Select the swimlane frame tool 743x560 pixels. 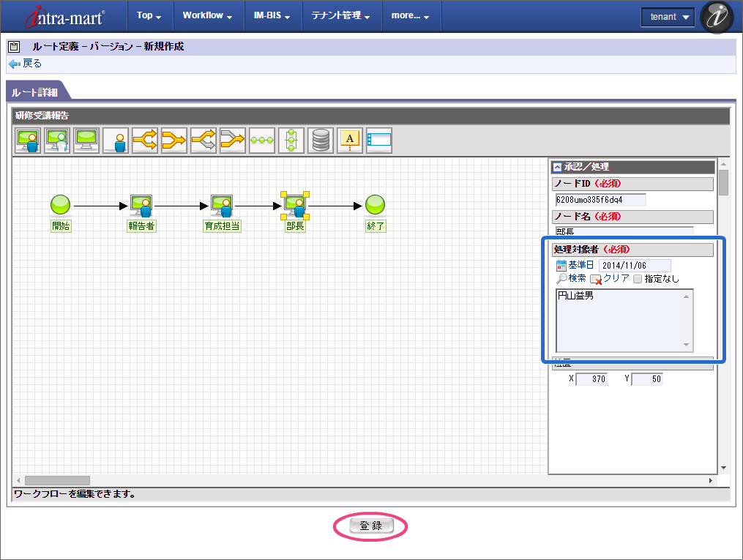[379, 141]
